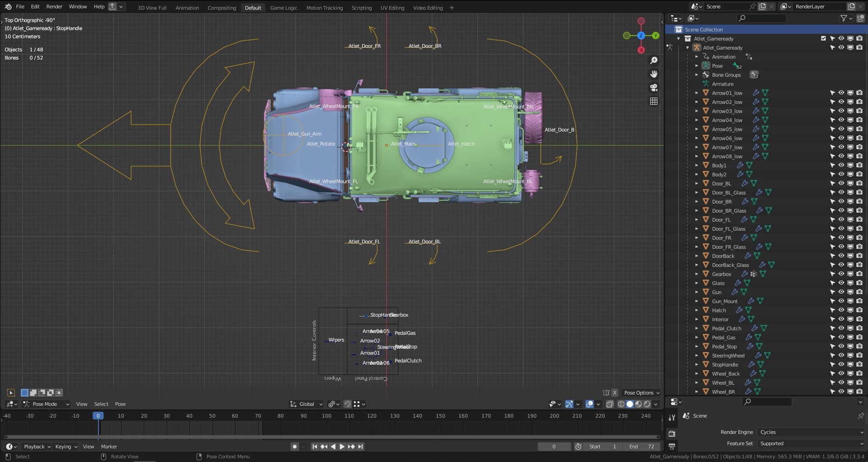Open the Pose Mode dropdown
Screen dimensions: 868x462
click(x=46, y=404)
